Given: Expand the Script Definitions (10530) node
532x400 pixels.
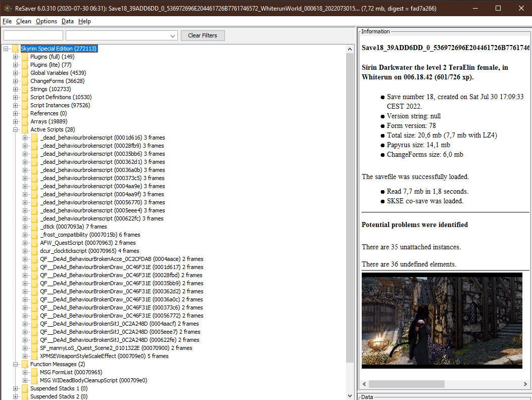Looking at the screenshot, I should pyautogui.click(x=15, y=97).
